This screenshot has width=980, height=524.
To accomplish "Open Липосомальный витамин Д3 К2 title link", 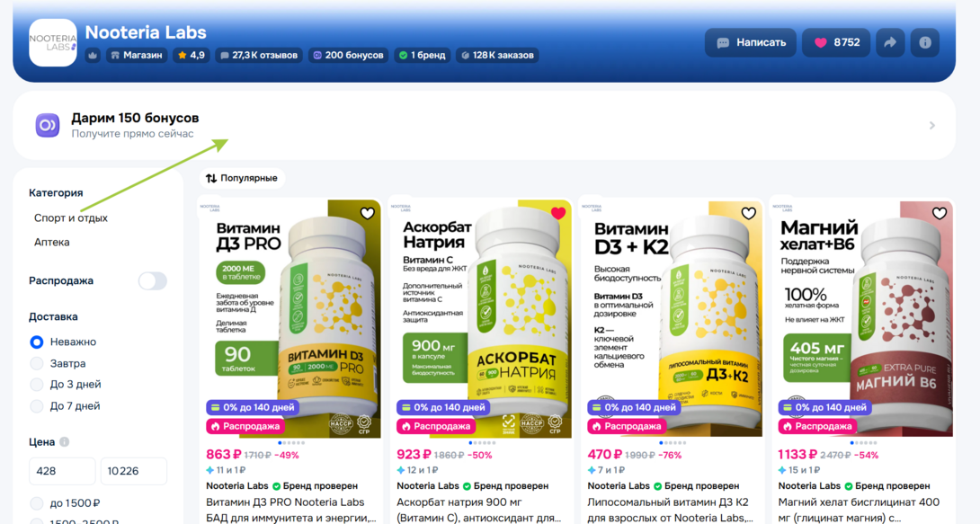I will (671, 510).
